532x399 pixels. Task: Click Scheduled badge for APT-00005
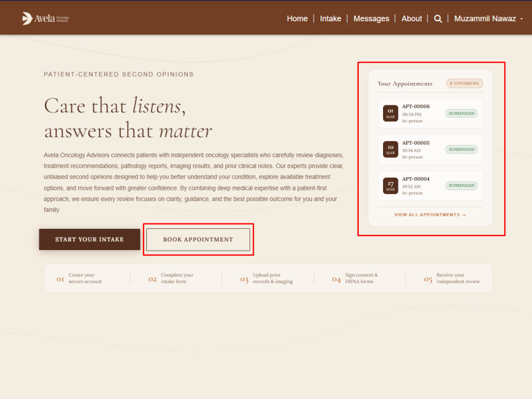[461, 149]
